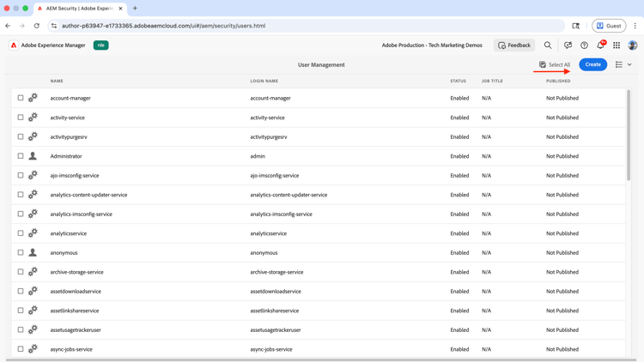The image size is (644, 362).
Task: Click the rde environment badge
Action: (100, 45)
